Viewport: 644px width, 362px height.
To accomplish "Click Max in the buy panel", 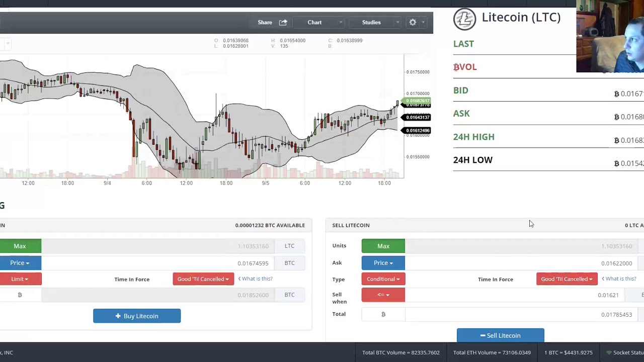I will click(20, 246).
